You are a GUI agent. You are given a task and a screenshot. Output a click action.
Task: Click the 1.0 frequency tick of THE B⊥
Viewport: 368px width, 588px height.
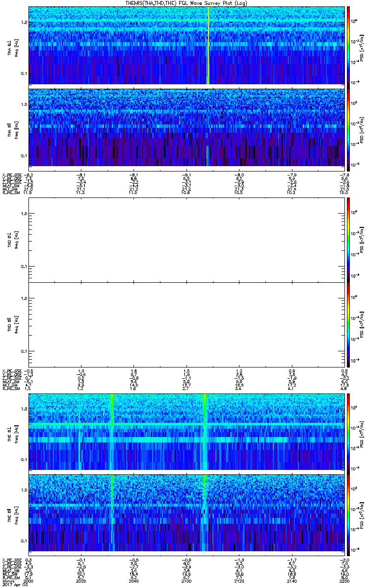[24, 409]
